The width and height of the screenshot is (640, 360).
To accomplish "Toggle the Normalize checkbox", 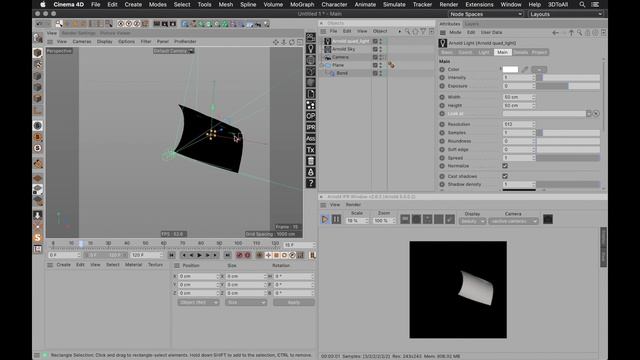I will coord(505,166).
